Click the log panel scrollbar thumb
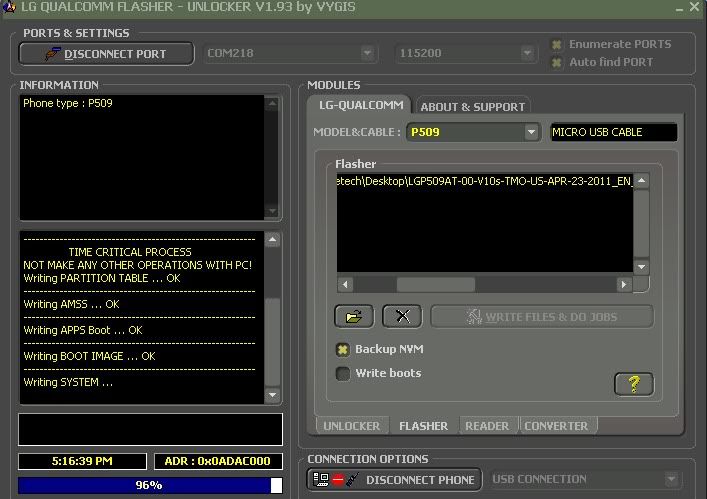 coord(272,342)
